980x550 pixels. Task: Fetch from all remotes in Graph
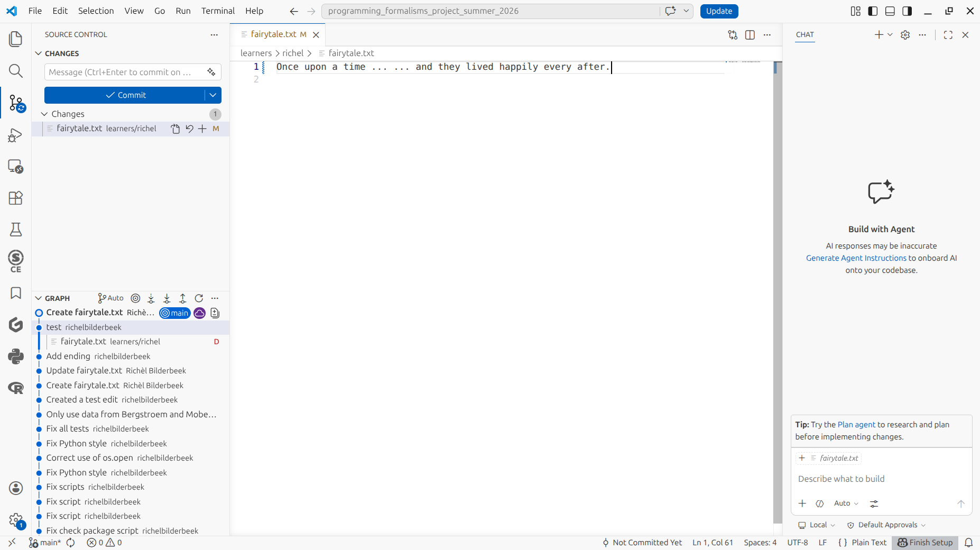(x=151, y=298)
